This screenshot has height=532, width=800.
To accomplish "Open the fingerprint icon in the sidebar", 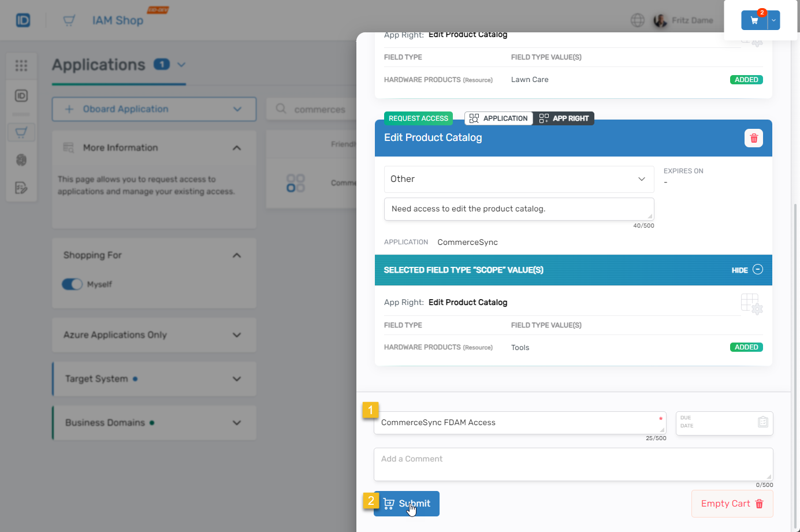I will (21, 161).
